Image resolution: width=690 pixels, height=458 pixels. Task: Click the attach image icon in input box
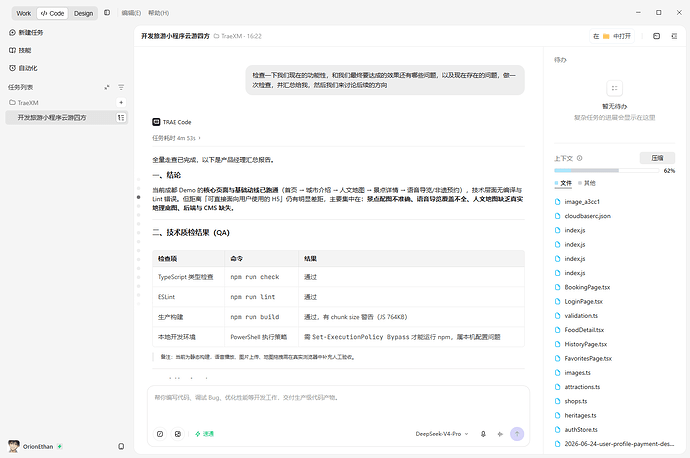(178, 434)
